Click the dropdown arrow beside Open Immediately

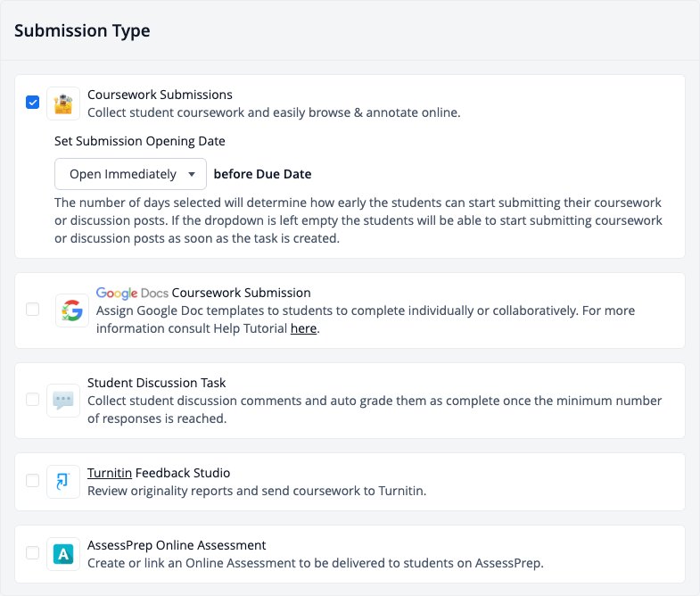[192, 174]
